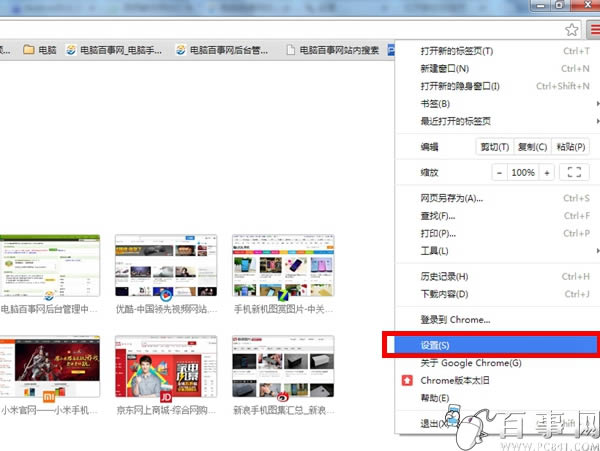Open the 京东网上商城 thumbnail

(x=166, y=366)
